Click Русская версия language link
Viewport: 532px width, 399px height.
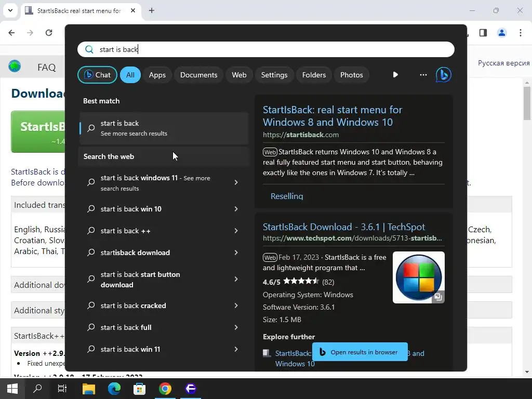[503, 63]
